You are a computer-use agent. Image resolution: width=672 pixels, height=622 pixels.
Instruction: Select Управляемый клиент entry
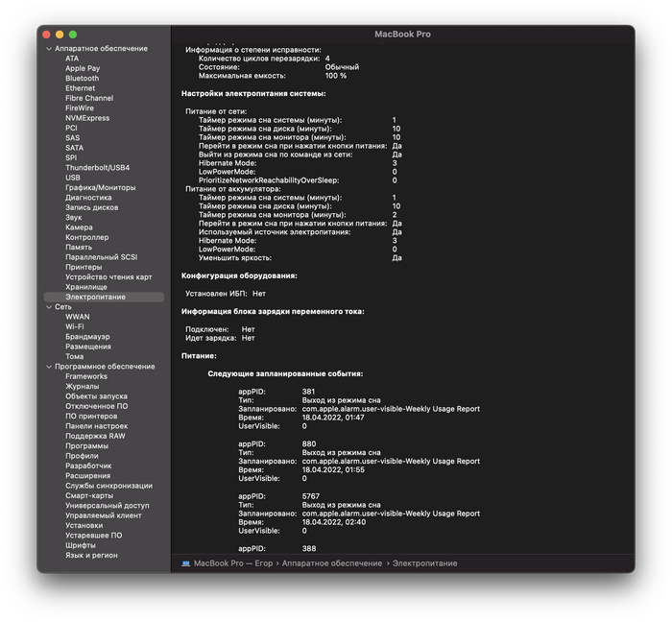point(104,515)
